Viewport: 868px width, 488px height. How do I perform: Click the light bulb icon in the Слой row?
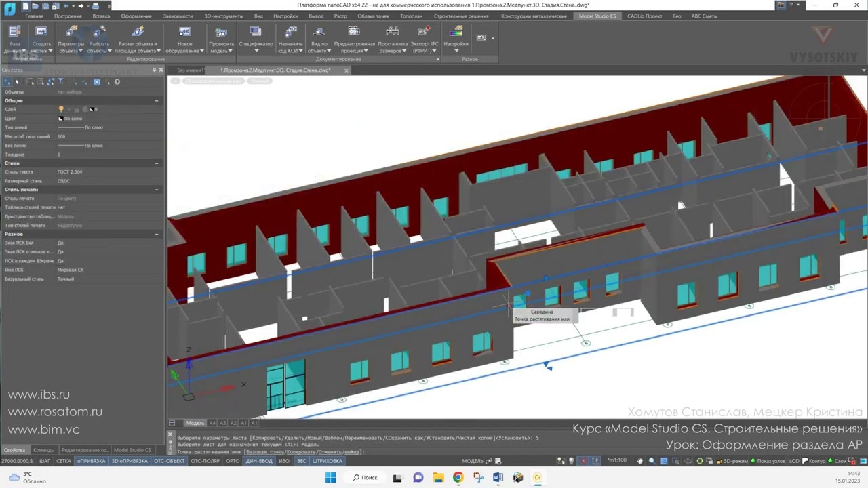click(61, 109)
